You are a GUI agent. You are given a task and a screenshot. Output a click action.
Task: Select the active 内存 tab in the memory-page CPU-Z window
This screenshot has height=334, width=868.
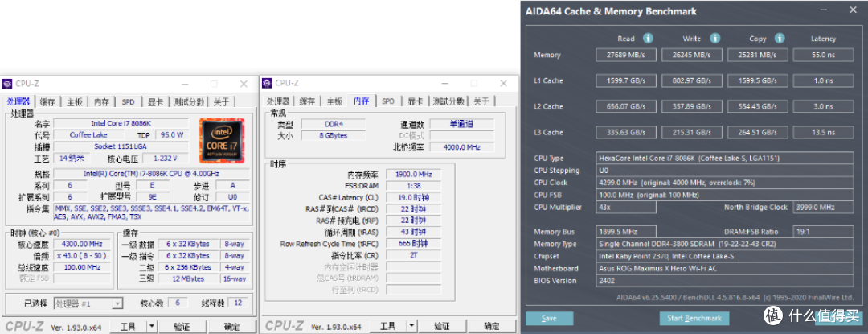point(362,101)
